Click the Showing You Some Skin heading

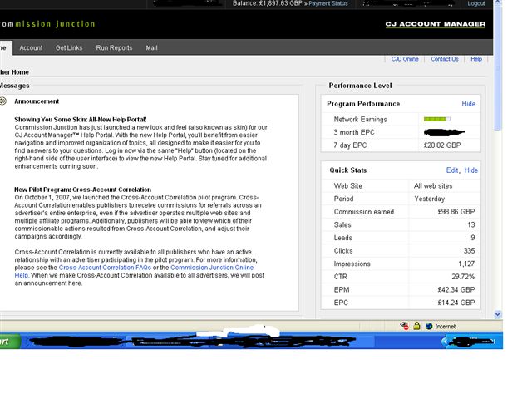pyautogui.click(x=81, y=120)
